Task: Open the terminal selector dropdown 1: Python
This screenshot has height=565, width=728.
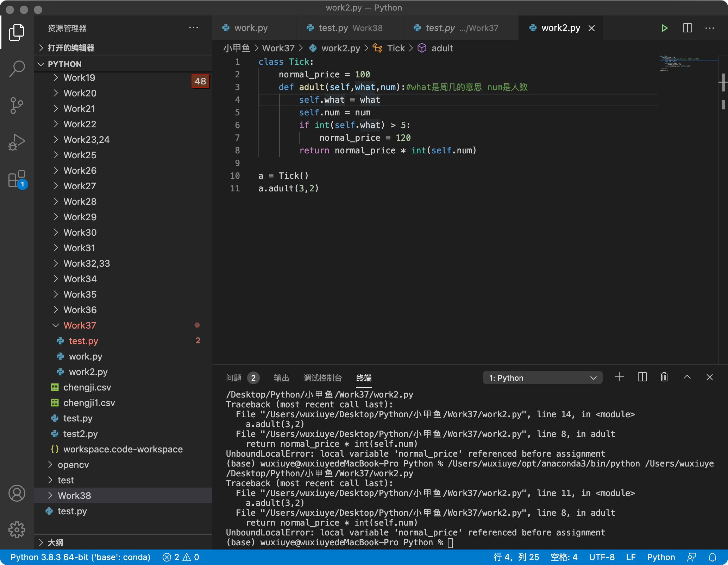Action: tap(542, 378)
